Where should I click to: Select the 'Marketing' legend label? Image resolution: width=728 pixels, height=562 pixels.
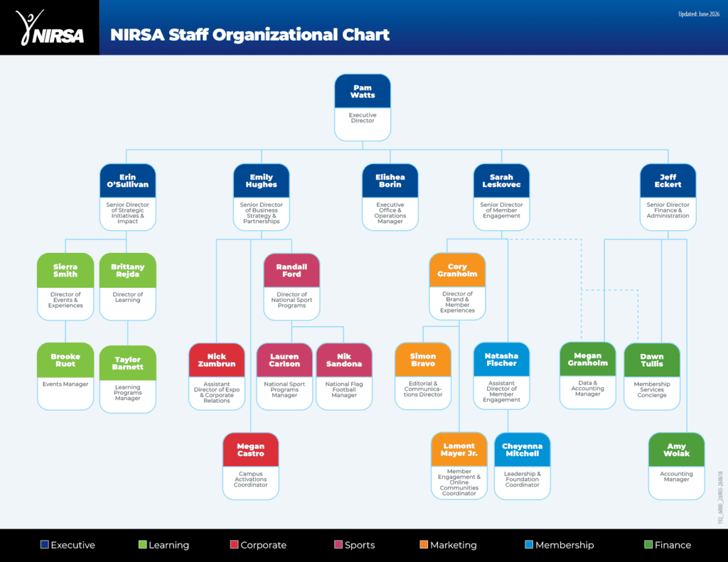tap(454, 545)
